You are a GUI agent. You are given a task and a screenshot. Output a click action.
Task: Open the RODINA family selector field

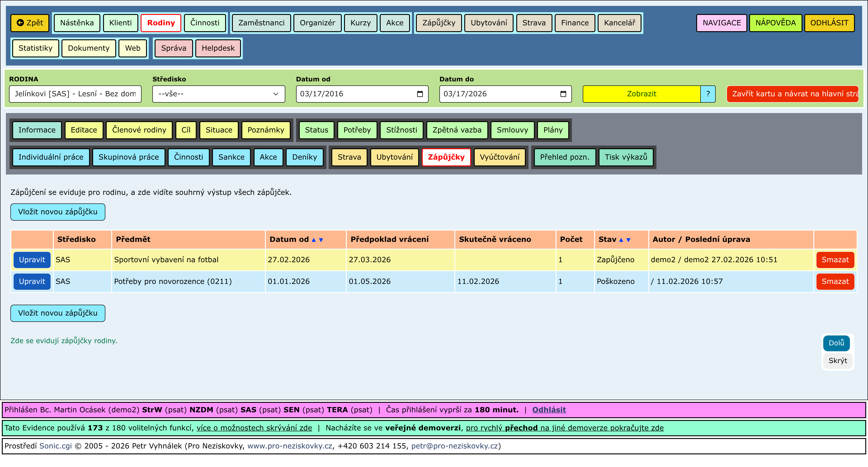coord(75,94)
